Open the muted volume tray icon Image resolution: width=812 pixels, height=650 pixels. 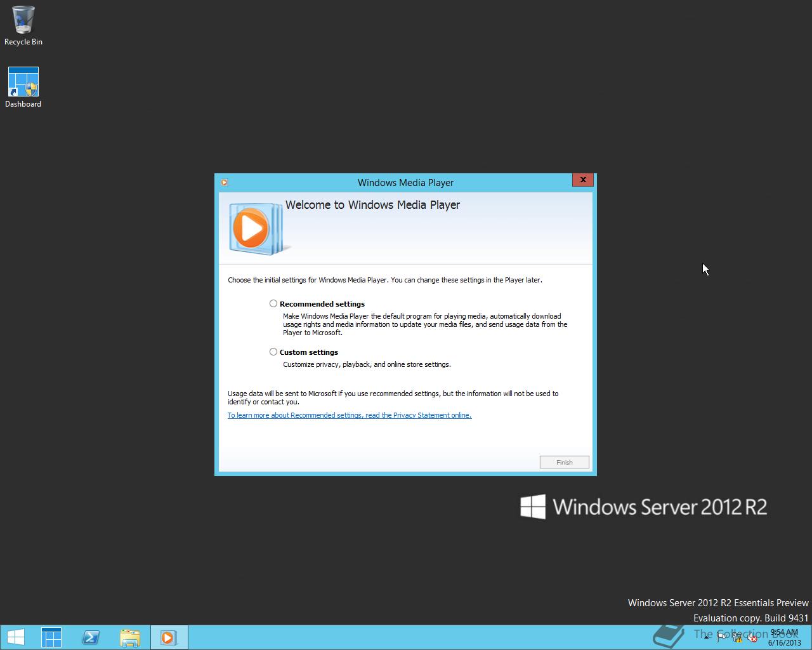[x=753, y=638]
